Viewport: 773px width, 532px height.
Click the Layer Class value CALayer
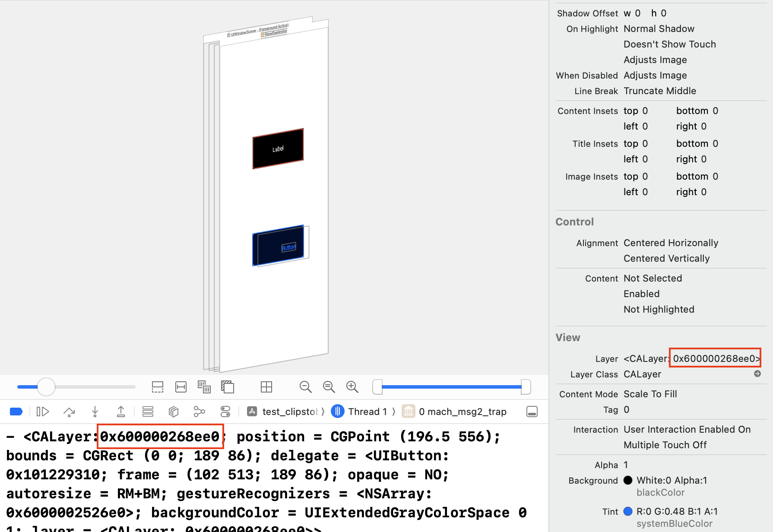(643, 374)
